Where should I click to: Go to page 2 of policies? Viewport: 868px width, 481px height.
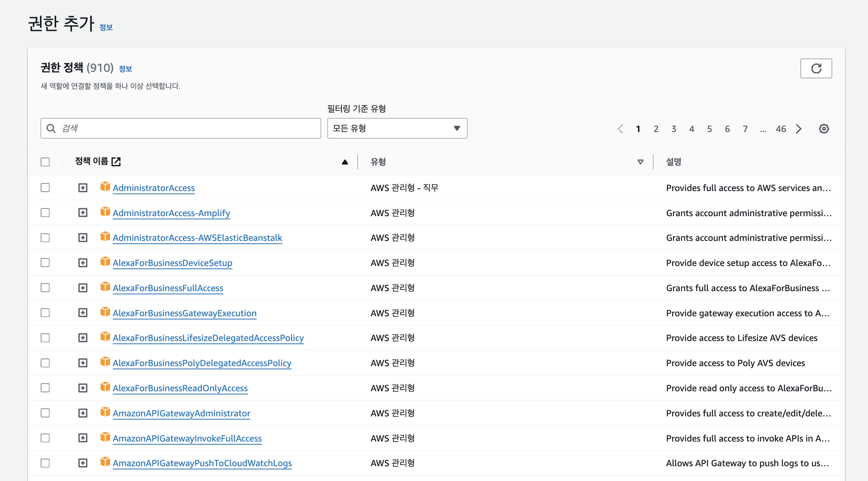tap(656, 129)
